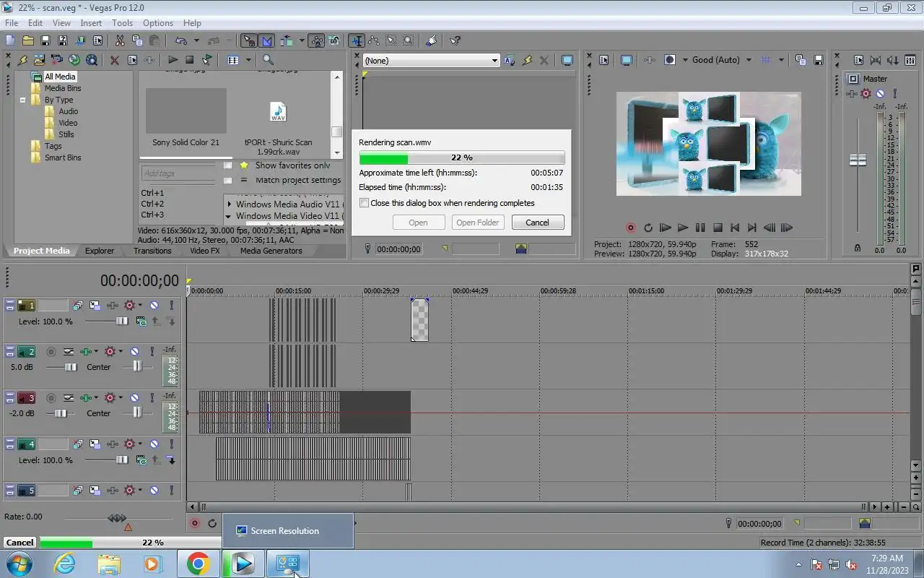
Task: Click the Capture Video icon in Project Media
Action: click(57, 60)
